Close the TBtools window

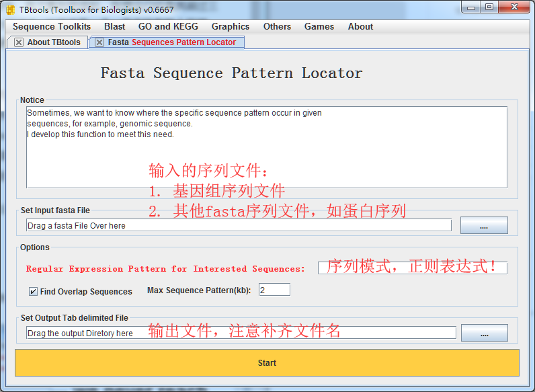point(515,7)
